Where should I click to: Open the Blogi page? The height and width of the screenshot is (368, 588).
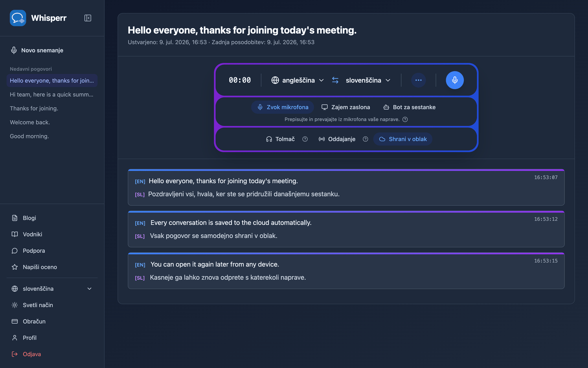click(52, 218)
